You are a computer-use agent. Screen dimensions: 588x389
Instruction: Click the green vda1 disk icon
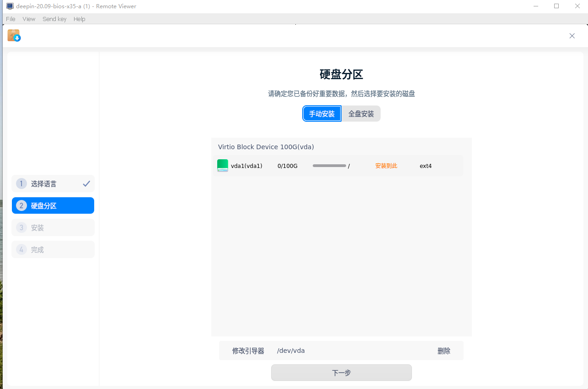pyautogui.click(x=223, y=166)
